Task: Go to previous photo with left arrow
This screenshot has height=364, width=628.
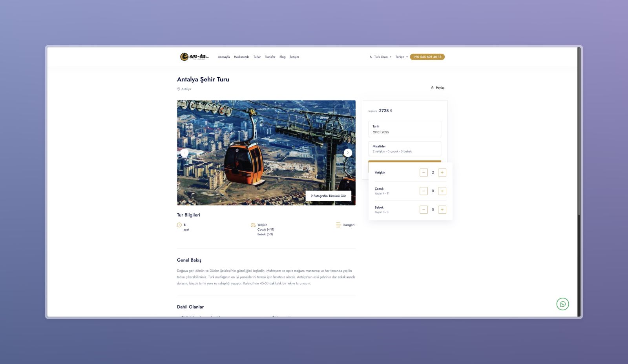Action: pyautogui.click(x=184, y=153)
